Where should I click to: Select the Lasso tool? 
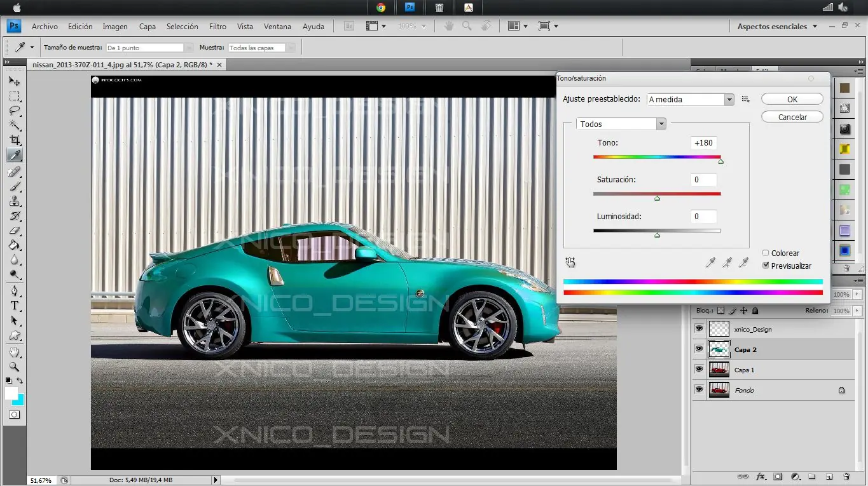coord(14,111)
